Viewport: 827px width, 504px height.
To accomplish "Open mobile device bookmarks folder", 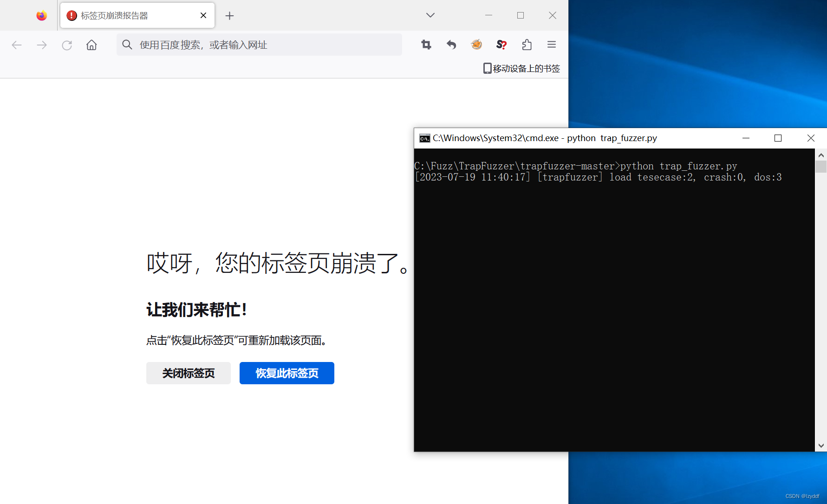I will point(521,68).
